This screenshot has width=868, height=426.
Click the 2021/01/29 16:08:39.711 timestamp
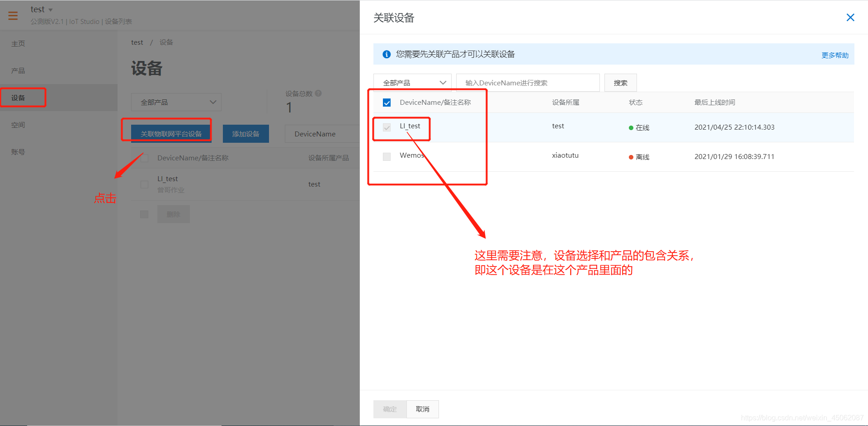click(734, 157)
